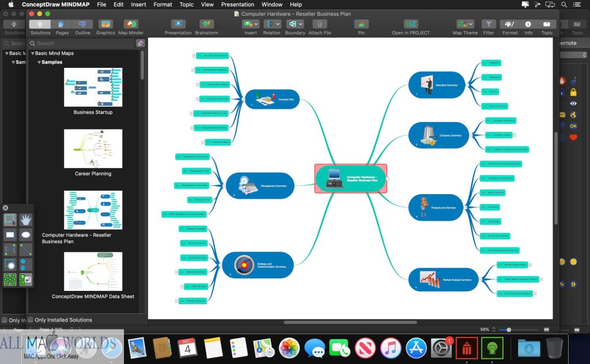Start Presentation mode from the toolbar

tap(178, 24)
